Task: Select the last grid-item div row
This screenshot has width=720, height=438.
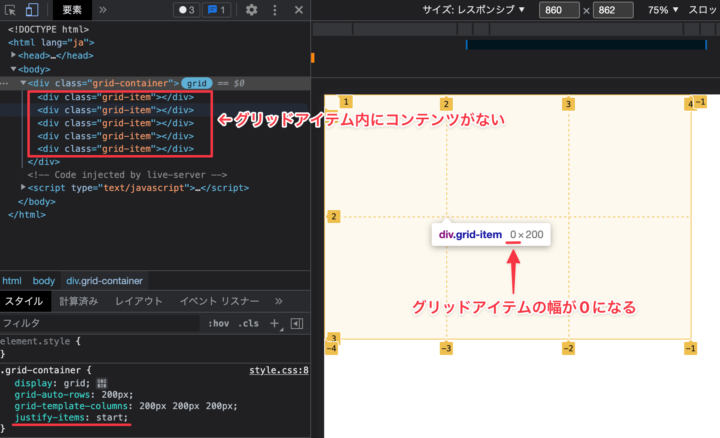Action: (x=116, y=149)
